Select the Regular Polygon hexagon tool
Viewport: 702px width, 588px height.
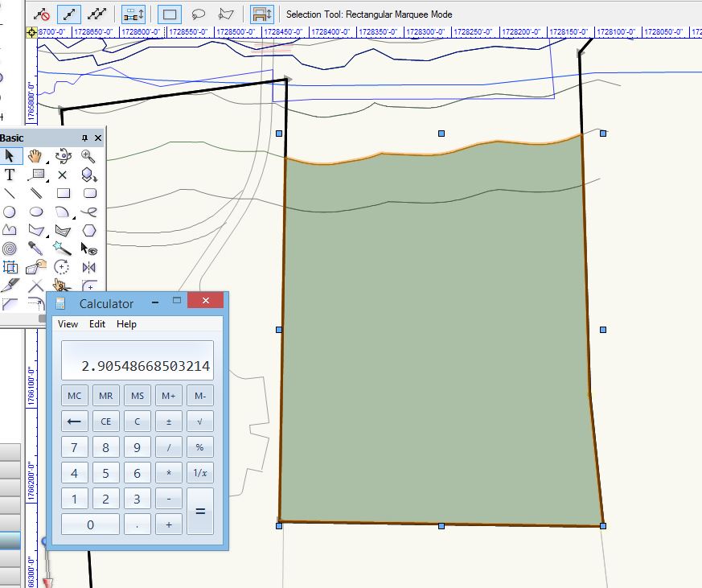coord(89,230)
